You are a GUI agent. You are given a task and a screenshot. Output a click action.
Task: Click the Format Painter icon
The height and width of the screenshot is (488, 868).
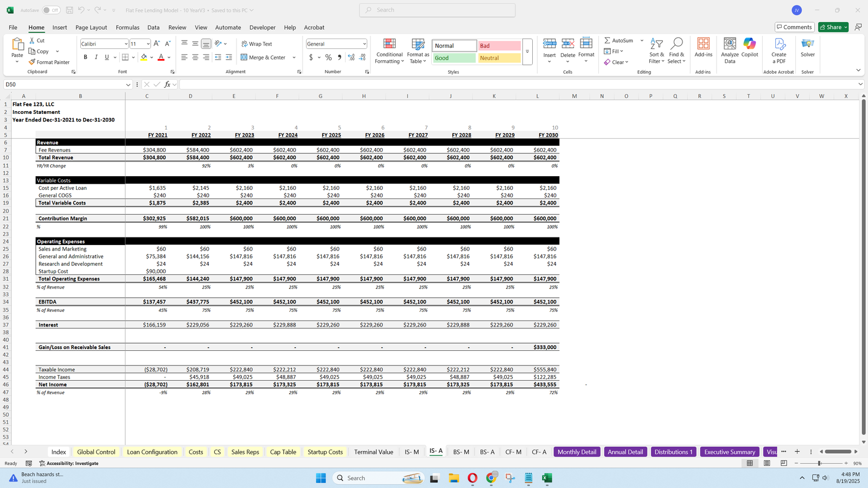pyautogui.click(x=33, y=62)
